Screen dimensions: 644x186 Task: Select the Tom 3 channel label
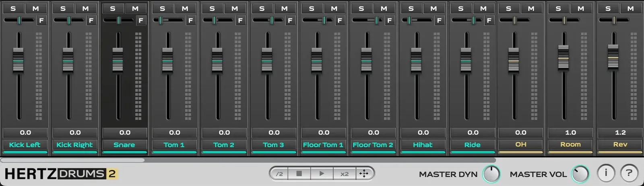[x=274, y=145]
